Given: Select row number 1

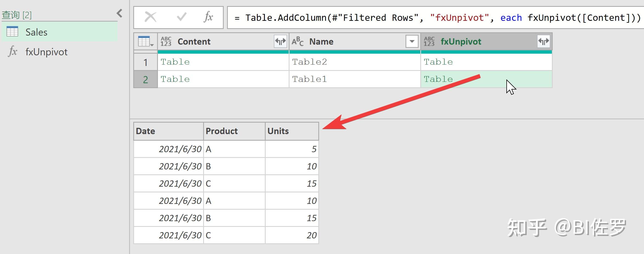Looking at the screenshot, I should pyautogui.click(x=146, y=62).
